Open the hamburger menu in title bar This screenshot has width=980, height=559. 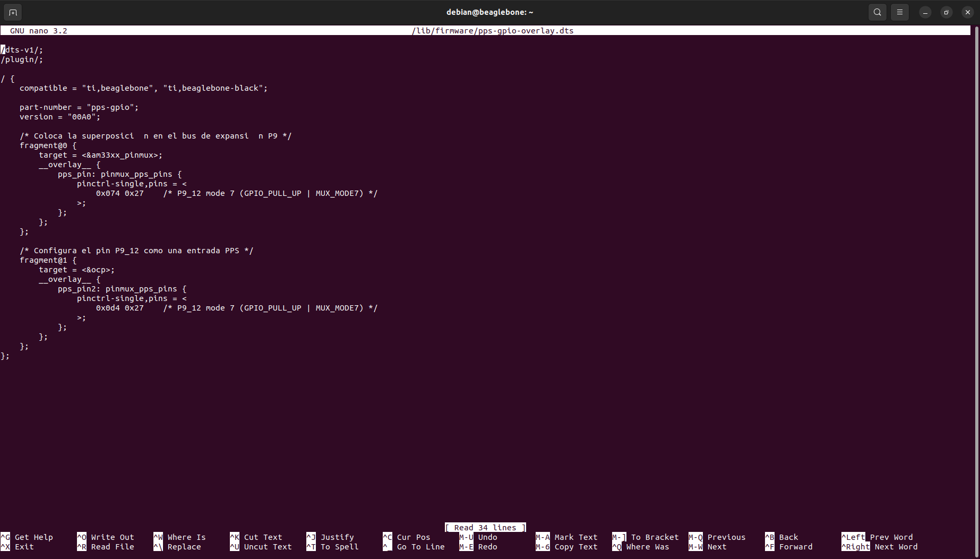[x=900, y=12]
